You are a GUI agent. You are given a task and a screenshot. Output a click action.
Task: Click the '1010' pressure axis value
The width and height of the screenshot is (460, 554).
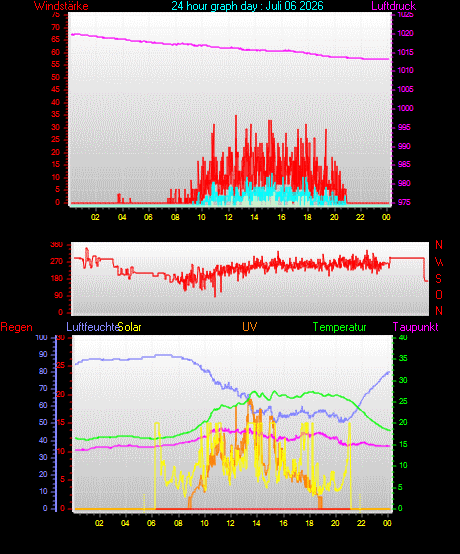[405, 70]
